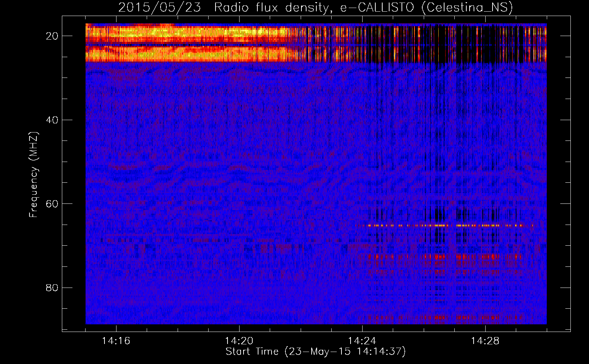Click the 'Frequency (MHZ)' axis label
This screenshot has width=589, height=364.
click(x=33, y=175)
